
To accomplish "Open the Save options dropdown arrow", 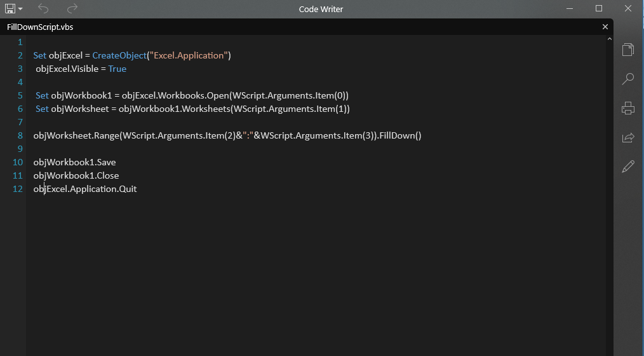I will click(x=20, y=9).
